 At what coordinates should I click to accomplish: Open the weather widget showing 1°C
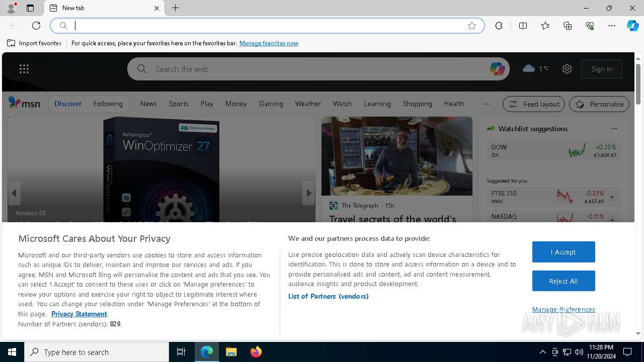536,69
